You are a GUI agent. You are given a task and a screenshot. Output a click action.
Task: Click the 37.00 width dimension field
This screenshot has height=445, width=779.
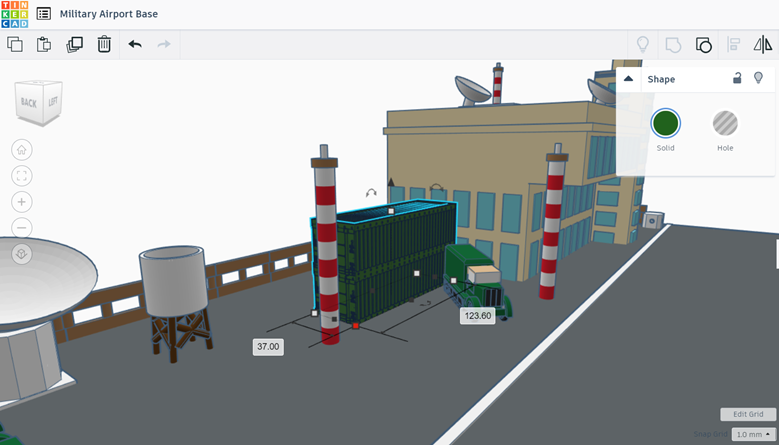click(x=268, y=347)
